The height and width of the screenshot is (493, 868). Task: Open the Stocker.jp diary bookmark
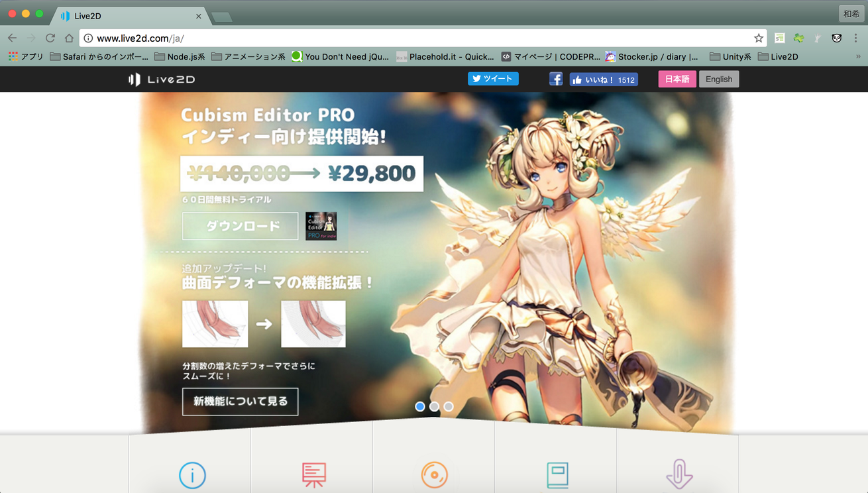click(x=652, y=57)
